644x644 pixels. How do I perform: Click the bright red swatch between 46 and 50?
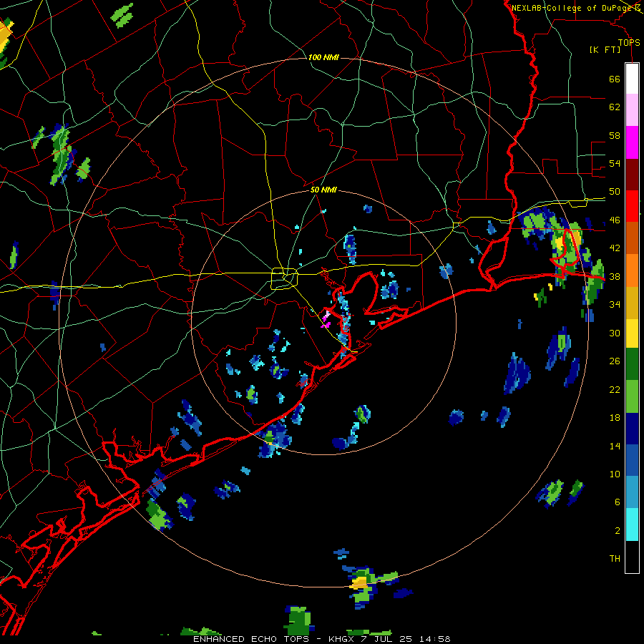[x=632, y=206]
